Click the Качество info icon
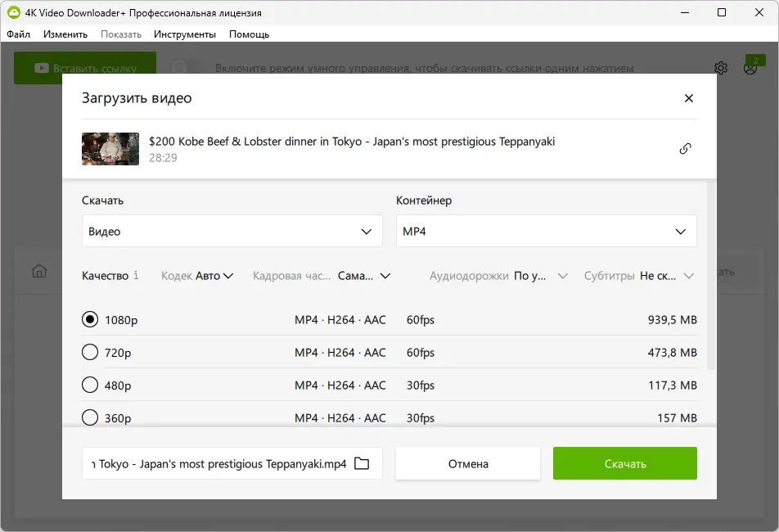Screen dimensions: 779x532 pyautogui.click(x=136, y=275)
